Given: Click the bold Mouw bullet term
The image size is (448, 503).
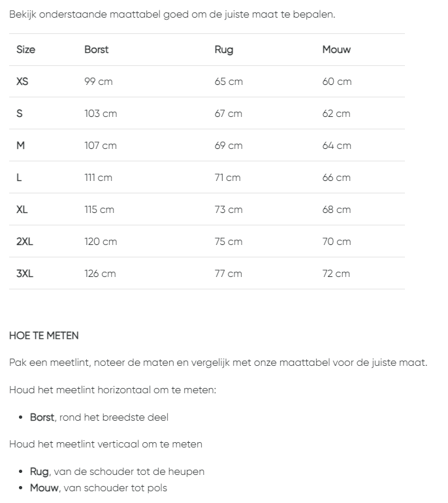Looking at the screenshot, I should click(44, 487).
